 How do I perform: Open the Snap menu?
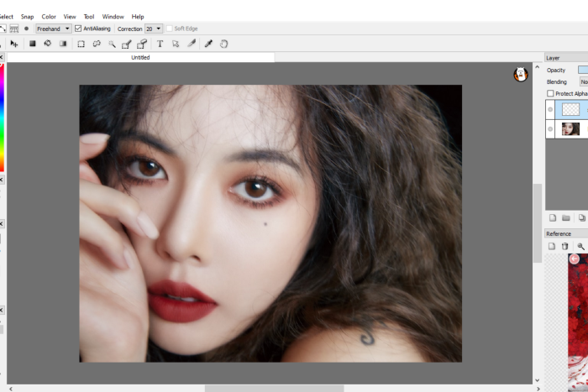coord(27,17)
